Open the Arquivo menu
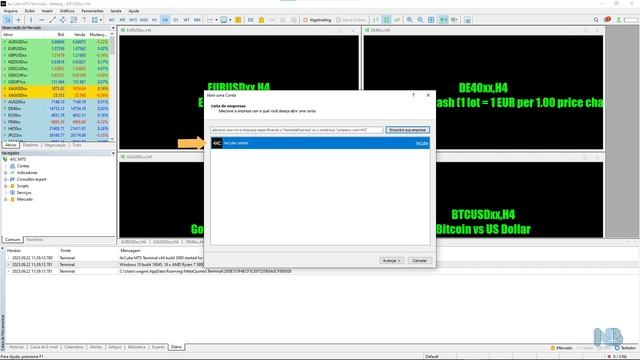 pos(11,11)
